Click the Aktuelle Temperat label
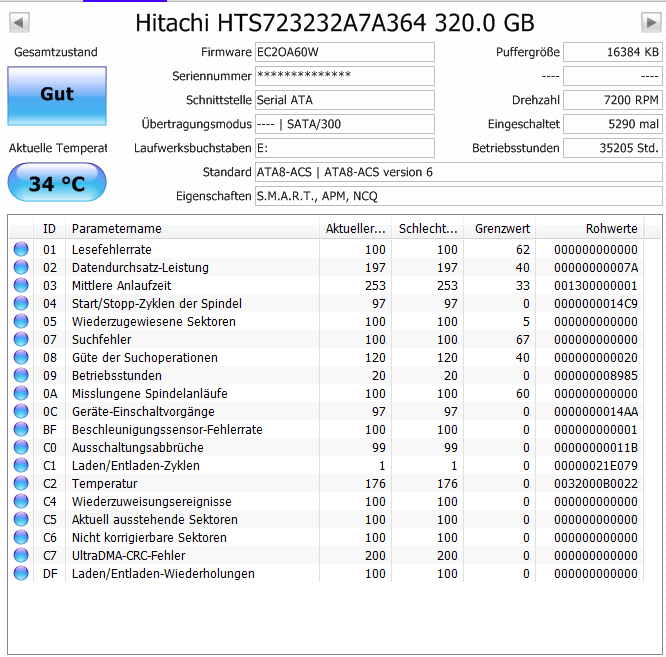666x657 pixels. [x=58, y=148]
